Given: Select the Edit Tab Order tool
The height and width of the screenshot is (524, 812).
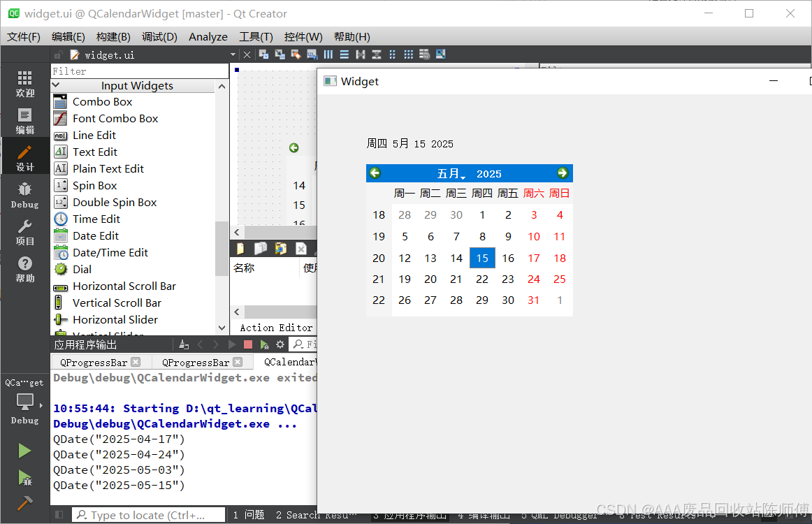Looking at the screenshot, I should 312,54.
